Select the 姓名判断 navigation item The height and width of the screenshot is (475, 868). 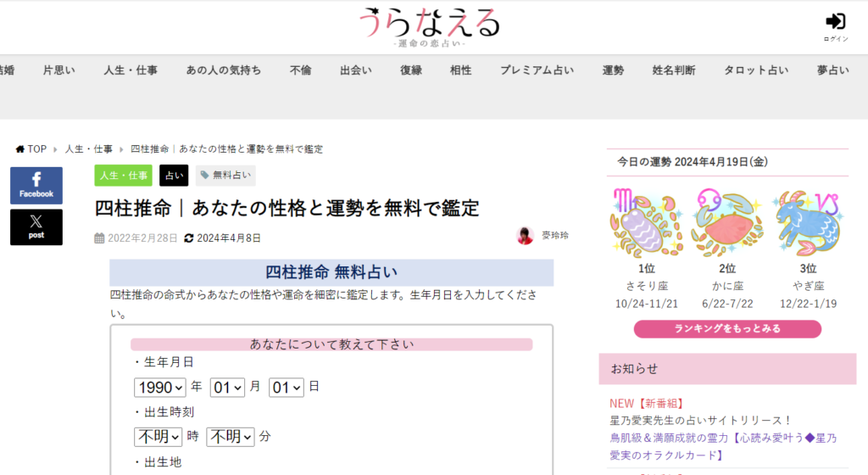point(674,70)
